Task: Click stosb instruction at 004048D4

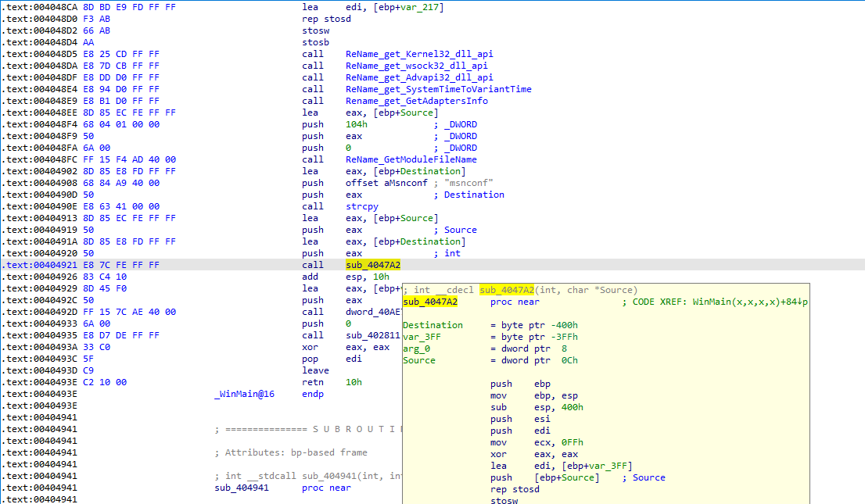Action: (x=315, y=42)
